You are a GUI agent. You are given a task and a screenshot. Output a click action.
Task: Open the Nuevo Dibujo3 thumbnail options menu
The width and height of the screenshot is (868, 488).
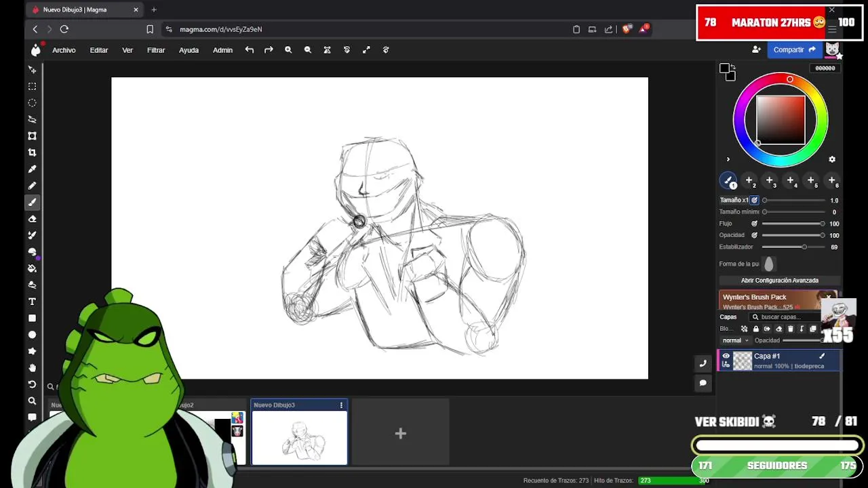coord(341,405)
